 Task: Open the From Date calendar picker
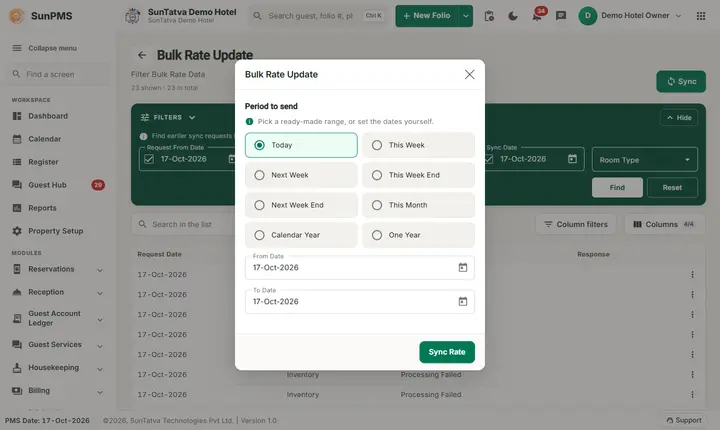click(463, 267)
